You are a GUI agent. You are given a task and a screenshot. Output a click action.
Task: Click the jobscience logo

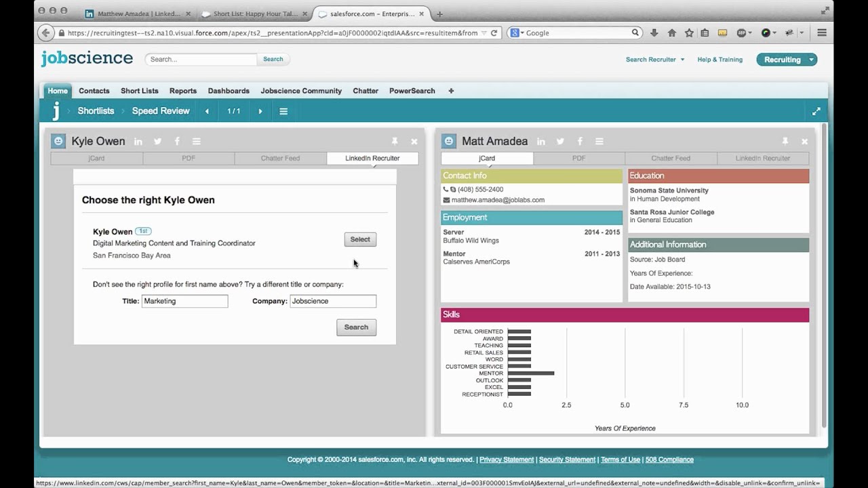(87, 58)
